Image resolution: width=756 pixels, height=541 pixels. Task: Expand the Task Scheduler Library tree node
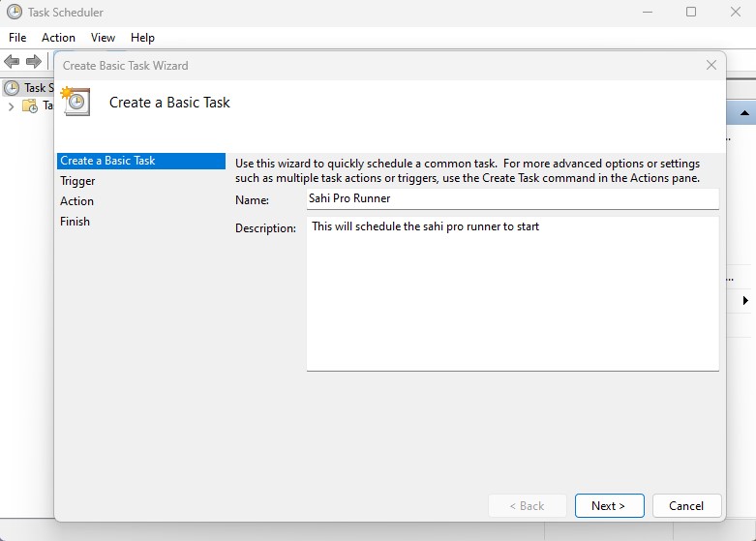(x=11, y=106)
